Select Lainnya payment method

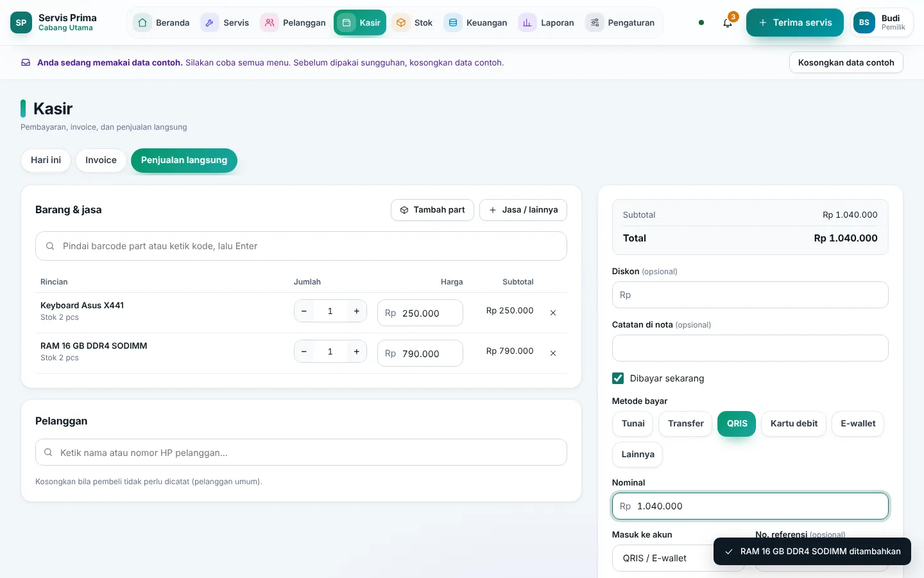[x=638, y=455]
